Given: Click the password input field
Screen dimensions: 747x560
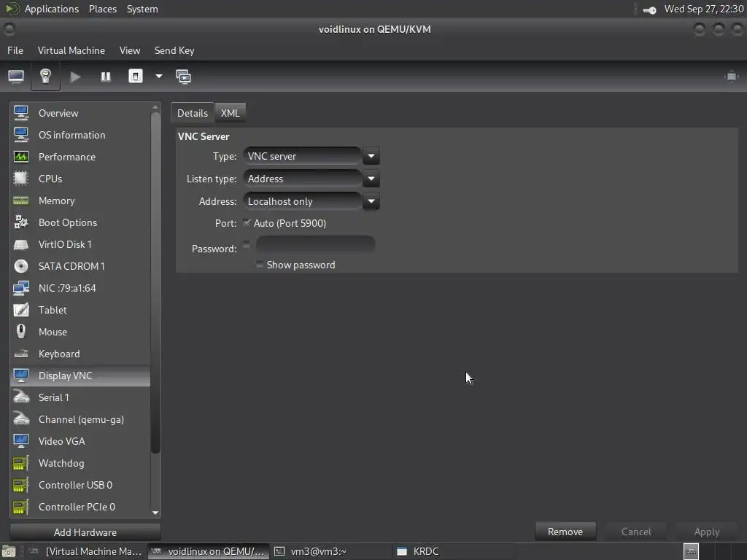Looking at the screenshot, I should (x=315, y=244).
